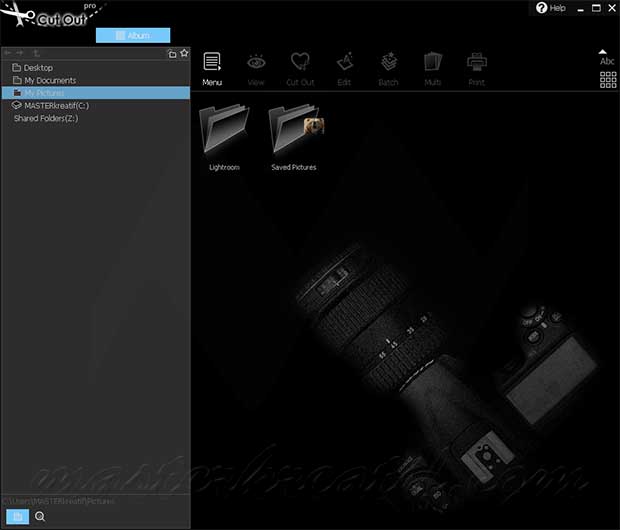Open the Menu toolbar icon

click(x=212, y=66)
